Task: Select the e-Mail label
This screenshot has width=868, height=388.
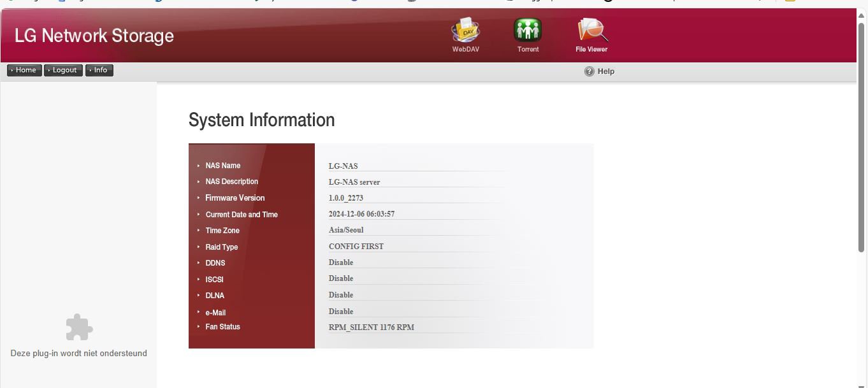Action: [x=216, y=313]
